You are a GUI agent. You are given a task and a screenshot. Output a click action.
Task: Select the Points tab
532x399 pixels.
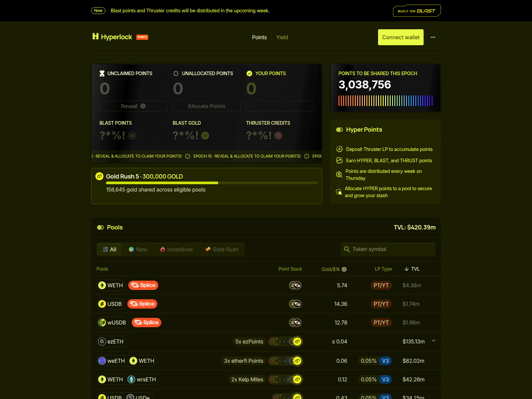point(259,37)
